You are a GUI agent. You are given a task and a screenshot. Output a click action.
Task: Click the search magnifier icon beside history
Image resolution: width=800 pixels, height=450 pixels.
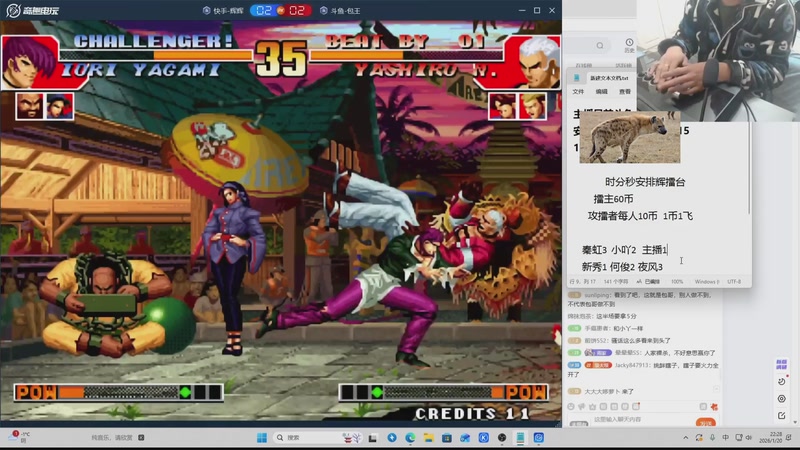point(600,46)
